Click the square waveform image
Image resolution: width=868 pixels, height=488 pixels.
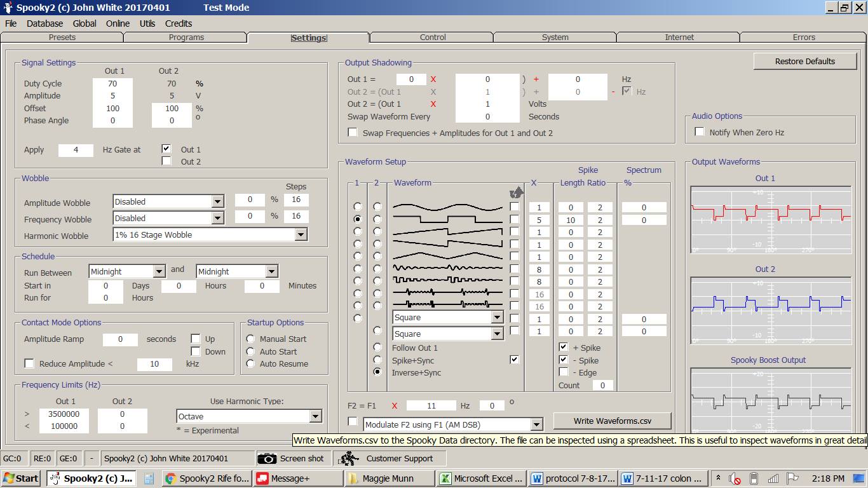(x=447, y=219)
